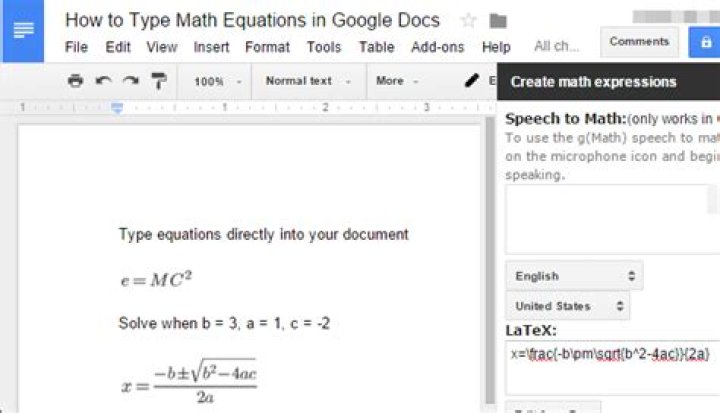Open the United States region selector
This screenshot has height=413, width=720.
pyautogui.click(x=567, y=306)
